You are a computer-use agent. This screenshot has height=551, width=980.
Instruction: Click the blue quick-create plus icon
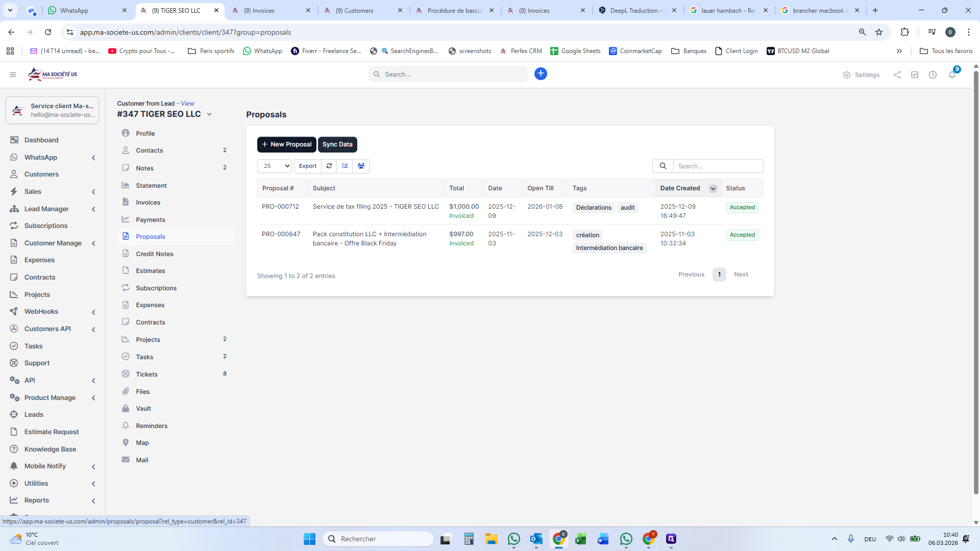point(541,74)
